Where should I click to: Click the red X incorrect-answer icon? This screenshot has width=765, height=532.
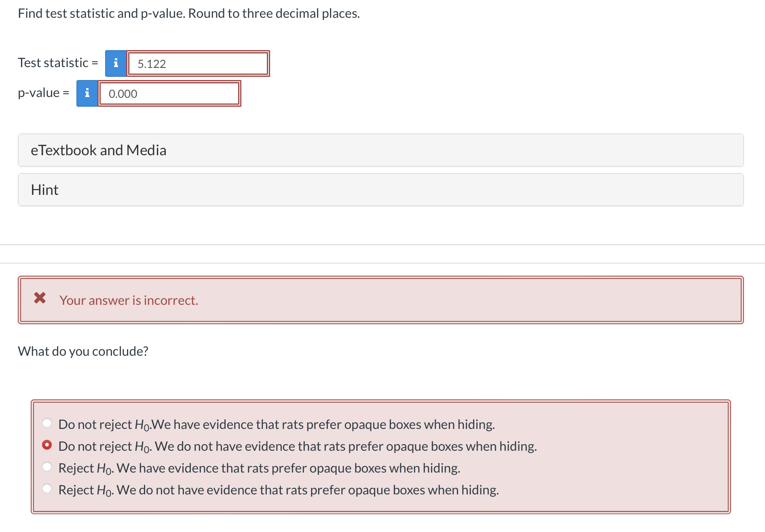pos(40,298)
